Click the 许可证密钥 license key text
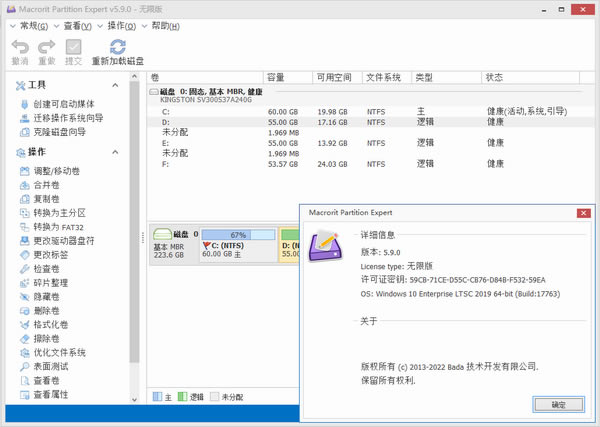This screenshot has width=600, height=427. (453, 280)
